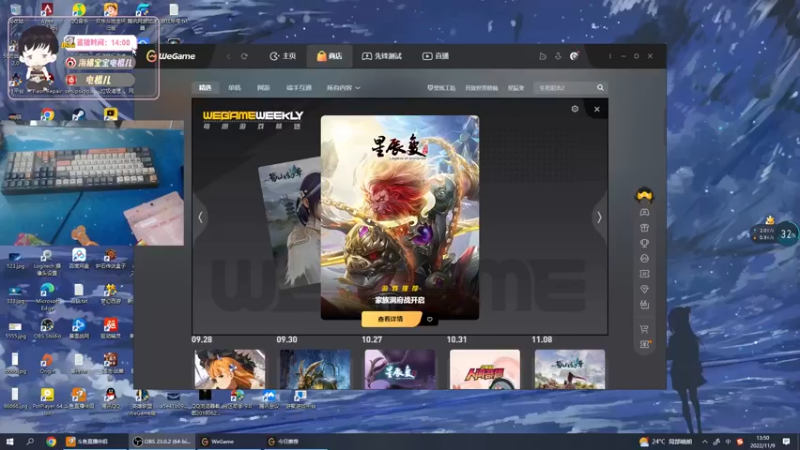Open Chrome from the taskbar

51,442
